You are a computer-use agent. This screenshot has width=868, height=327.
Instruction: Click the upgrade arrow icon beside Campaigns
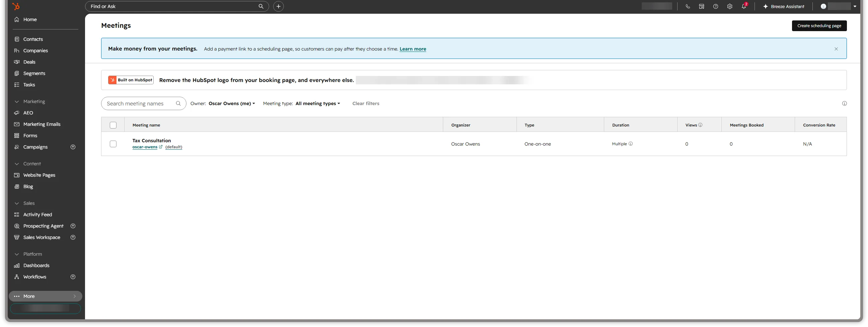pos(73,147)
